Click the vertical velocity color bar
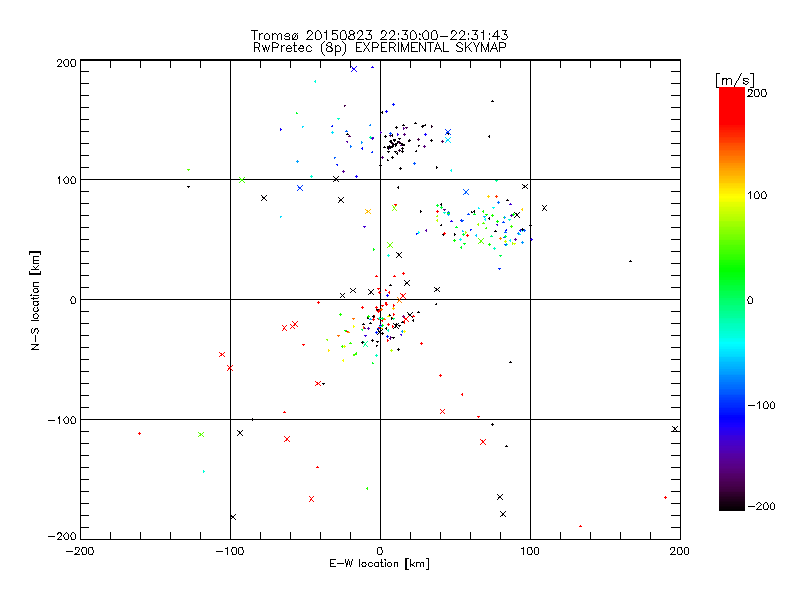This screenshot has height=600, width=800. pos(732,298)
